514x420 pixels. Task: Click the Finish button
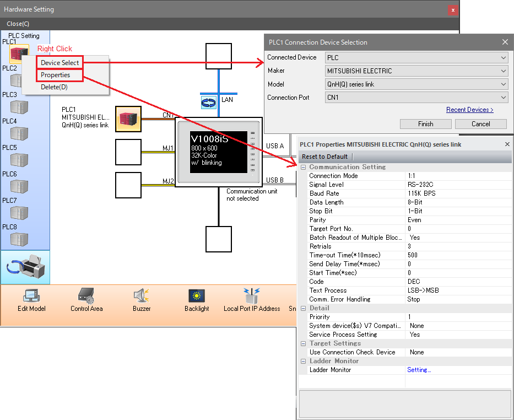coord(425,124)
